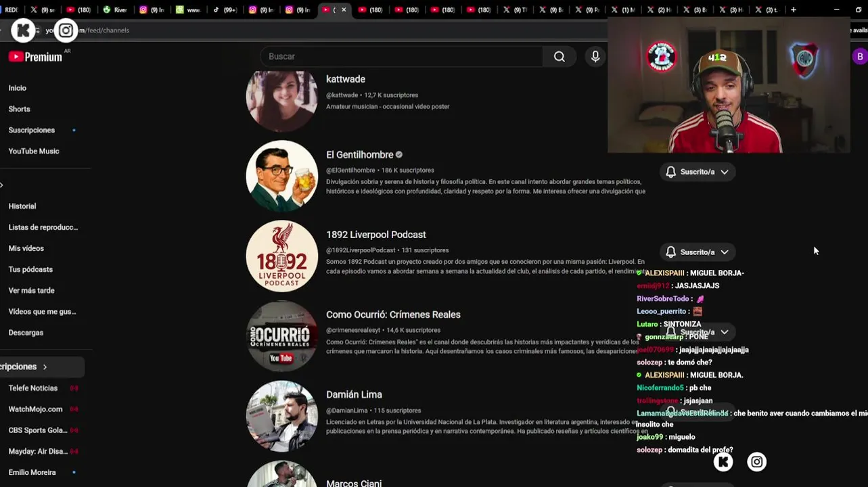Open the Mayday: Air Disaster subscription
The height and width of the screenshot is (487, 868).
point(38,451)
